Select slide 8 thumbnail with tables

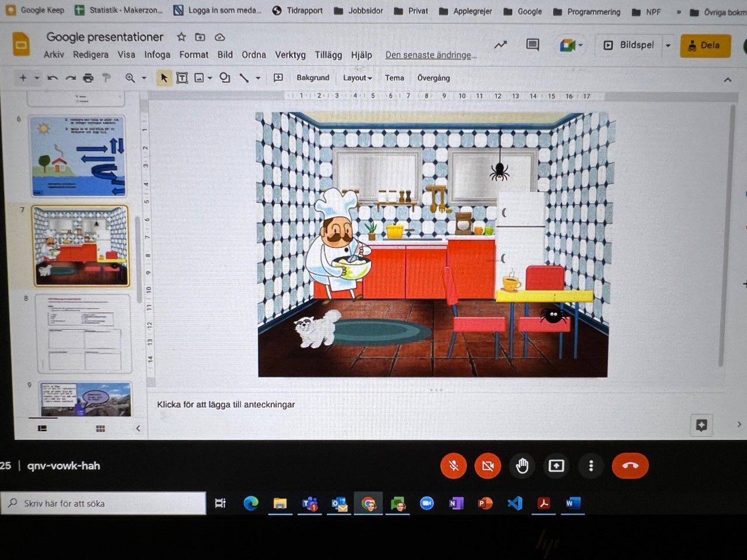[x=83, y=333]
